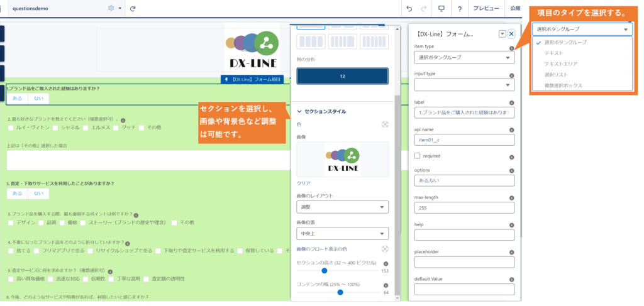Click the desktop view mode icon
644x306 pixels.
441,9
